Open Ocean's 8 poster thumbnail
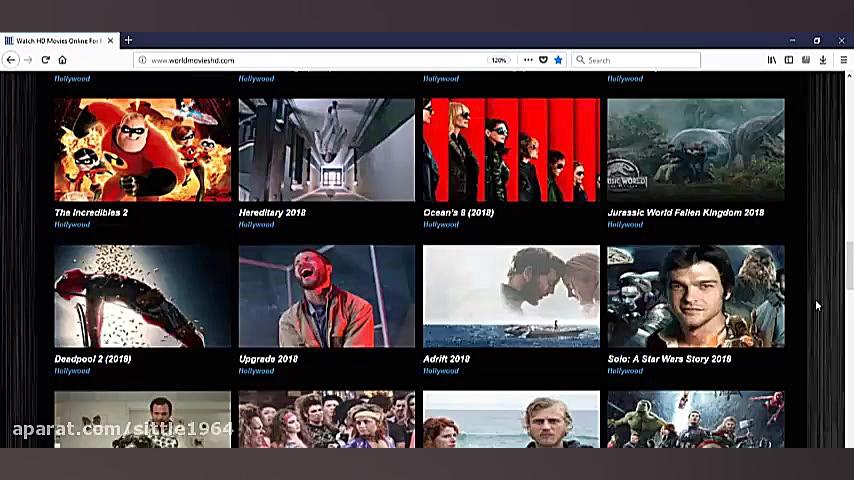The width and height of the screenshot is (854, 480). coord(511,150)
